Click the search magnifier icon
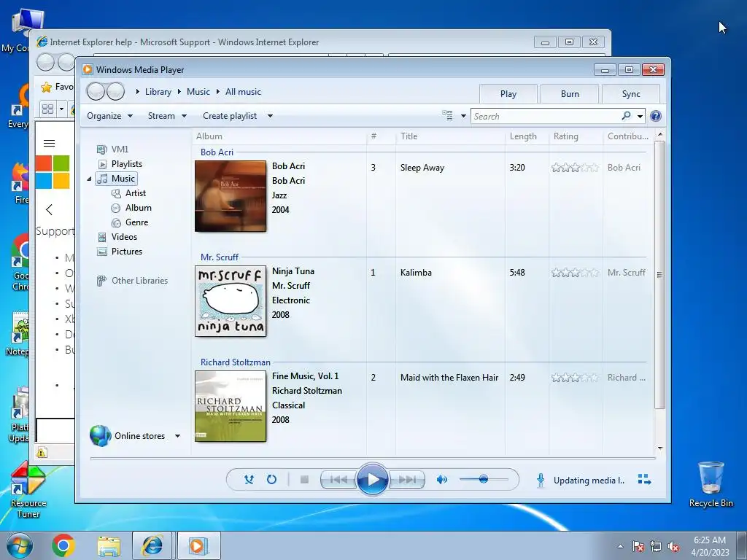This screenshot has height=560, width=747. (626, 116)
